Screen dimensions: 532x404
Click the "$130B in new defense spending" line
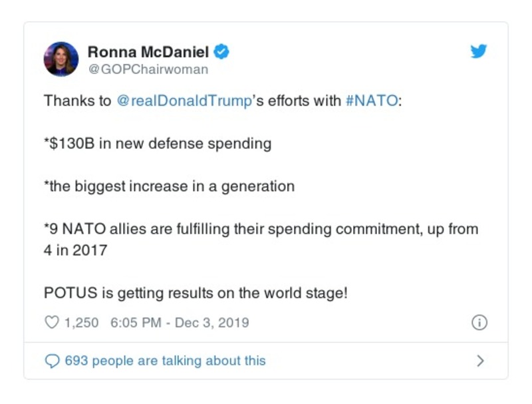[x=158, y=144]
